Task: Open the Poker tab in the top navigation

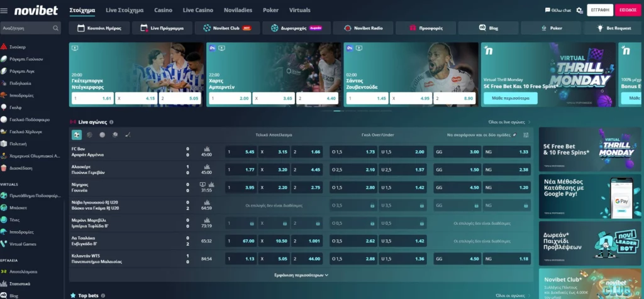Action: [270, 10]
